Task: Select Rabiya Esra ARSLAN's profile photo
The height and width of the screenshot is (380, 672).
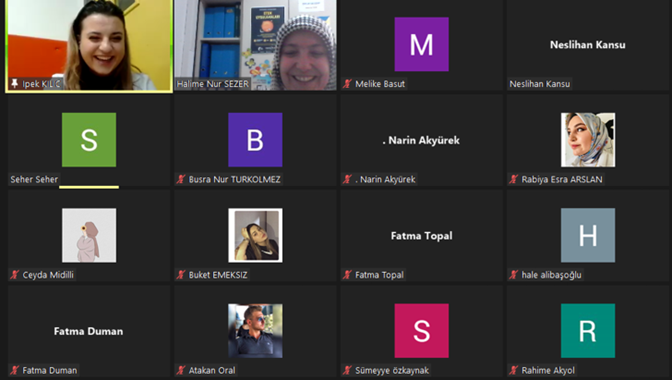Action: pos(588,140)
